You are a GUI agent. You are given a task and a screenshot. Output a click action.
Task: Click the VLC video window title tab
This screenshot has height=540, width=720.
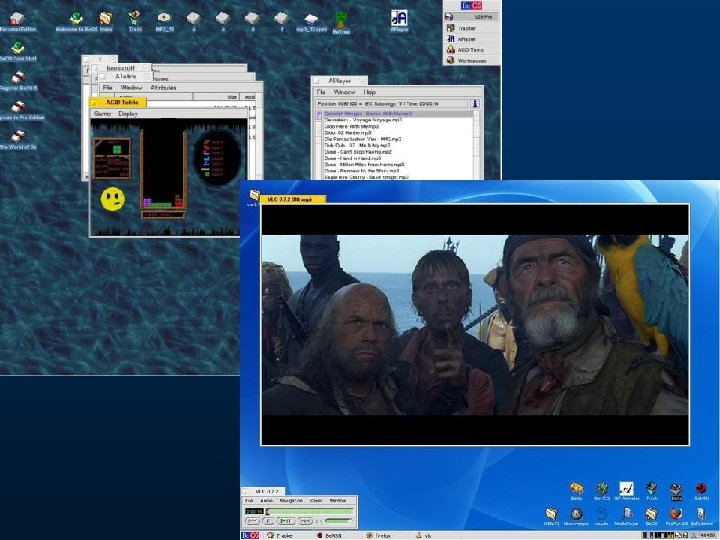293,199
